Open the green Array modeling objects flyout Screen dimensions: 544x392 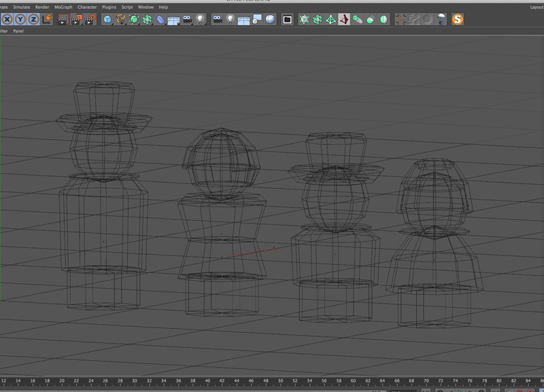pyautogui.click(x=147, y=20)
